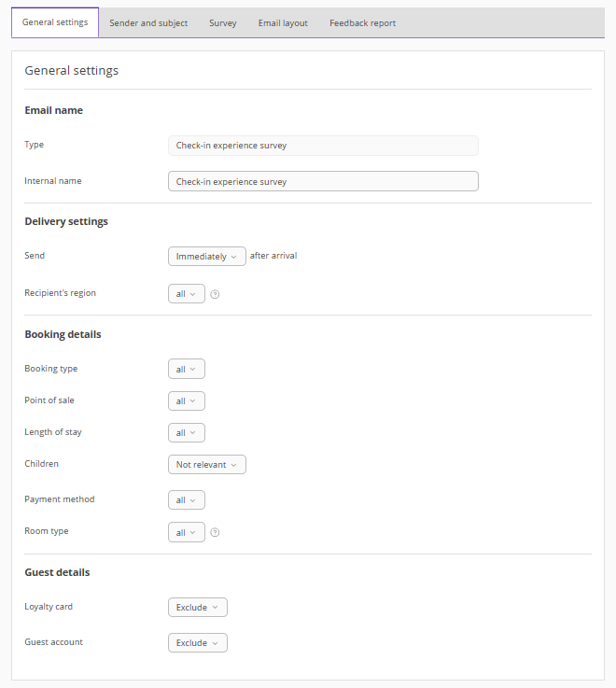This screenshot has width=616, height=688.
Task: Expand the Recipient's region dropdown
Action: pos(186,294)
